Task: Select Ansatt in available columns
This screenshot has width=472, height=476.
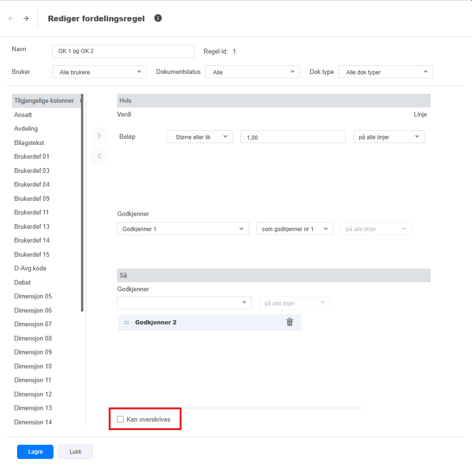Action: pos(23,115)
